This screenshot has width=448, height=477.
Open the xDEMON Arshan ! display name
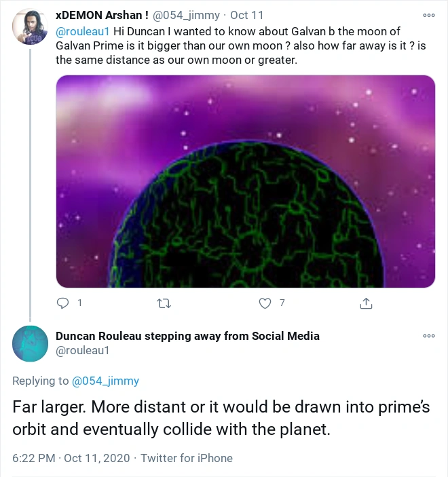102,16
